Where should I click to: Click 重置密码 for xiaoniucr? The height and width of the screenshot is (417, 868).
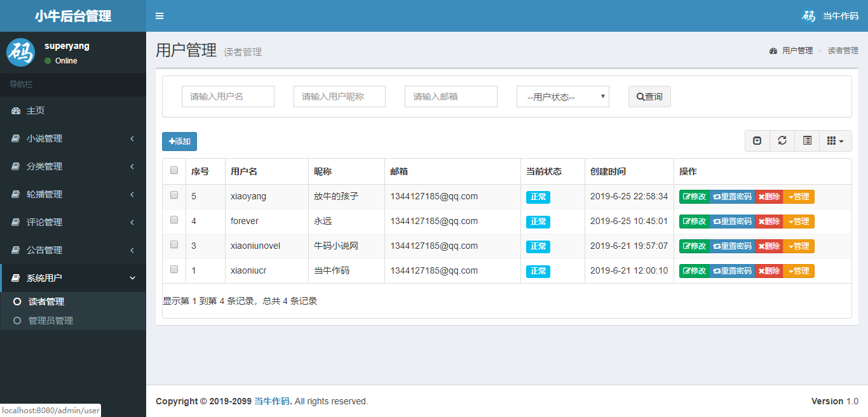point(732,271)
